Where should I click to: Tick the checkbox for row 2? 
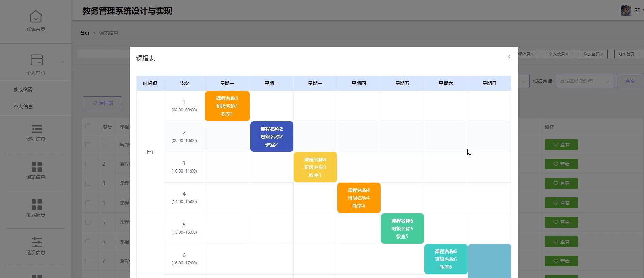88,164
